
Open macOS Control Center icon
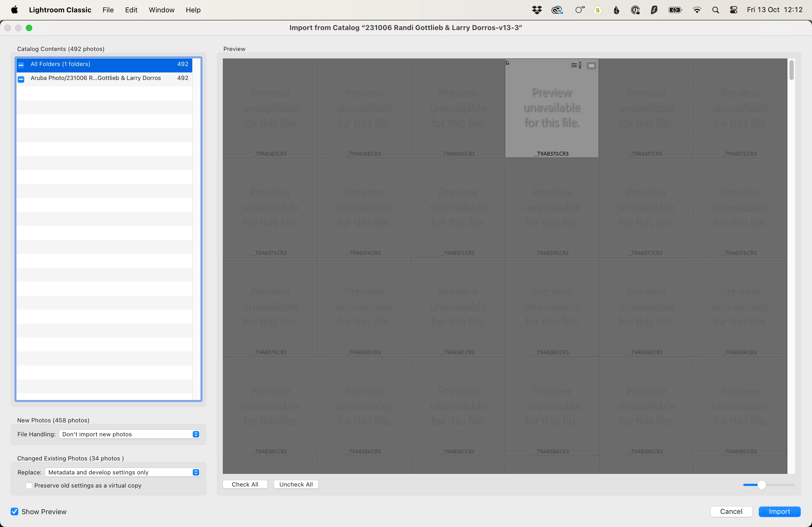[733, 10]
